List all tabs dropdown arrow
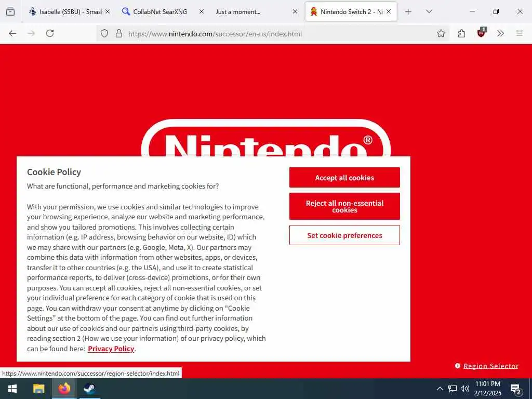532x399 pixels. pyautogui.click(x=429, y=11)
